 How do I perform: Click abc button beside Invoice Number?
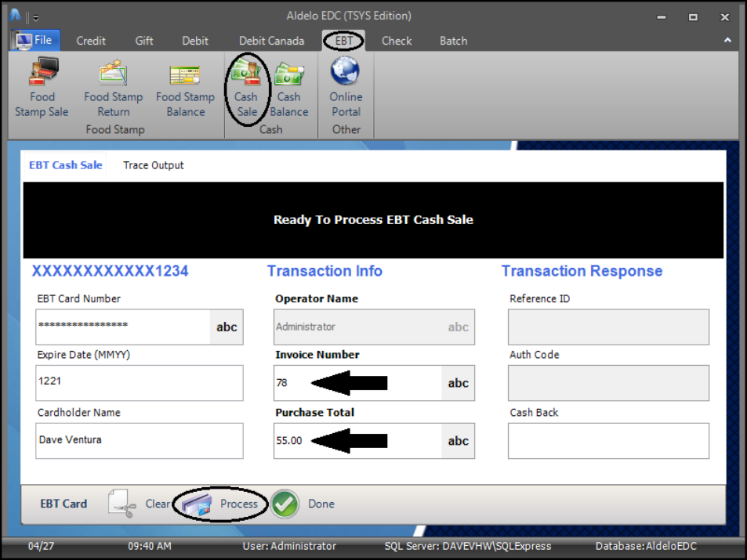458,383
